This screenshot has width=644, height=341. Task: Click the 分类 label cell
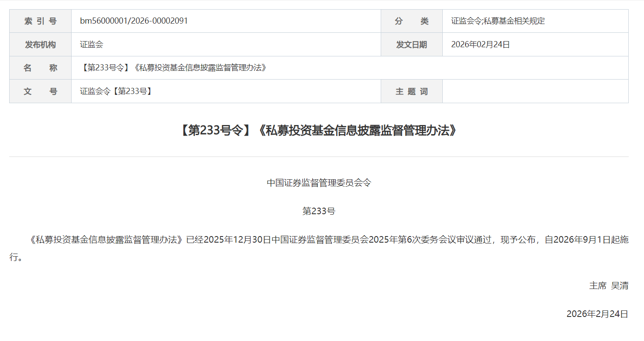pyautogui.click(x=412, y=21)
